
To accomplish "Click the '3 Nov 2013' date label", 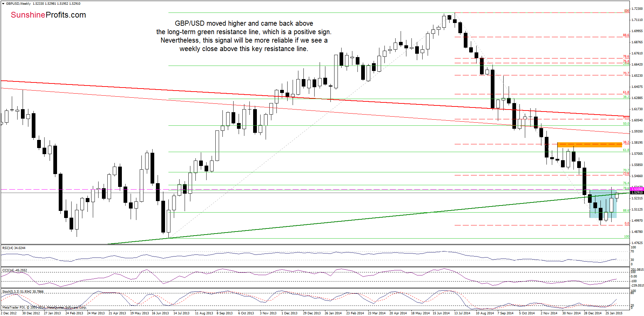I will (x=268, y=313).
